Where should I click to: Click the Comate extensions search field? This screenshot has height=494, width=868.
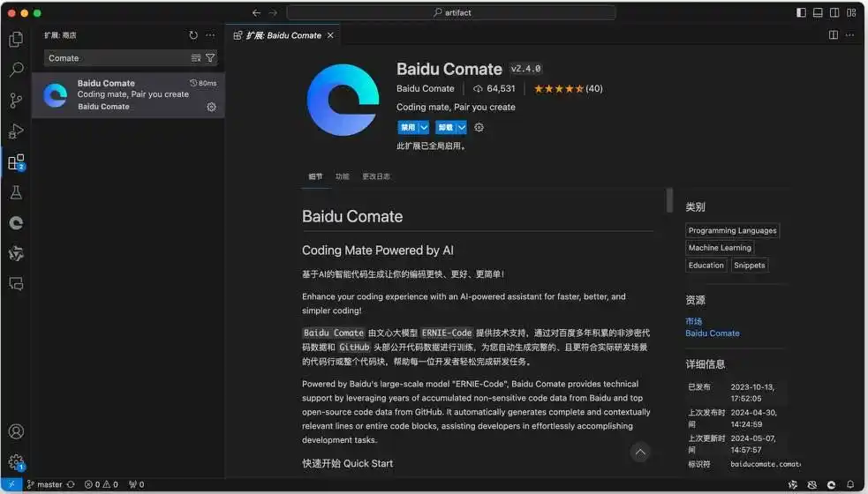click(115, 58)
